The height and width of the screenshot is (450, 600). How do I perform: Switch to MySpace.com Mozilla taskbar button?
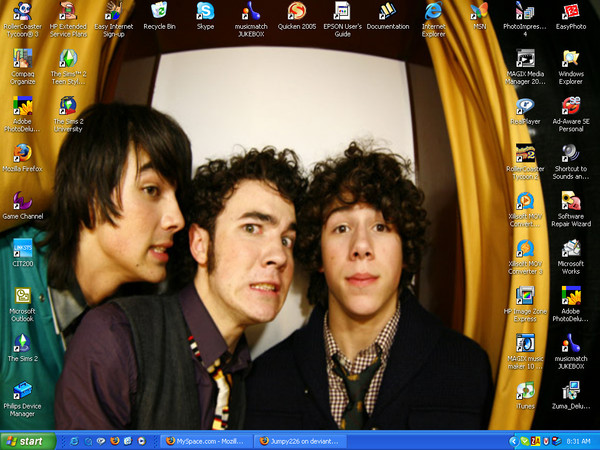[207, 441]
